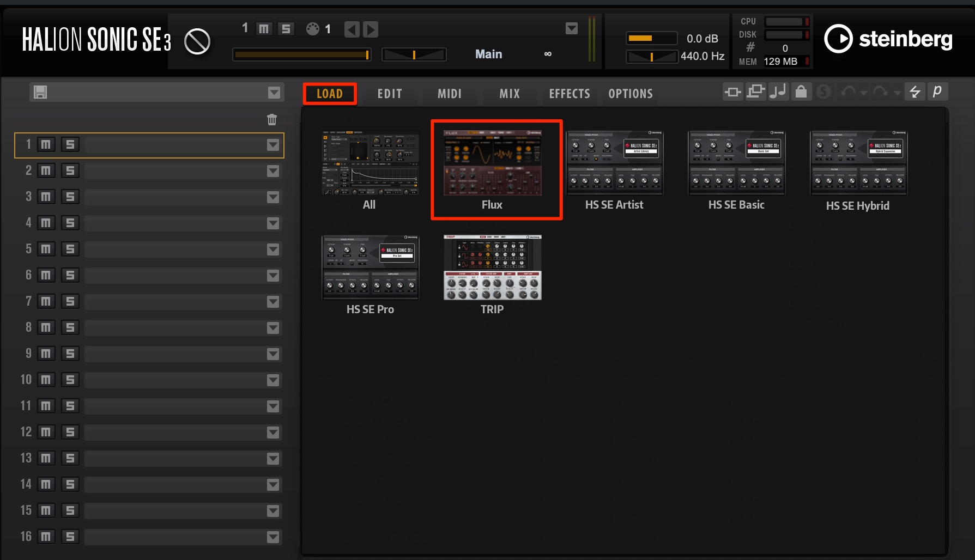Delete slot contents with trash icon
Screen dimensions: 975x560
click(272, 119)
